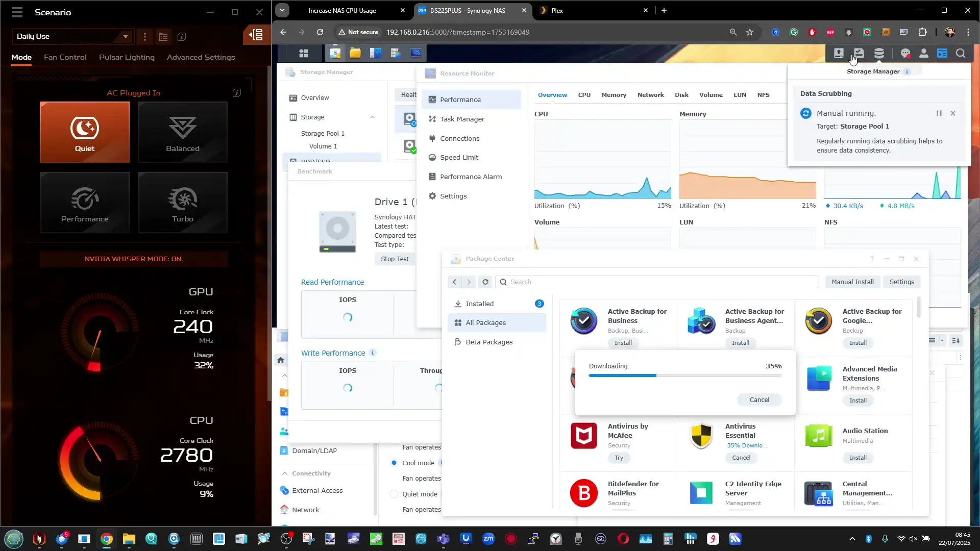Switch to Pulsar Lighting tab
This screenshot has height=551, width=980.
pos(127,57)
